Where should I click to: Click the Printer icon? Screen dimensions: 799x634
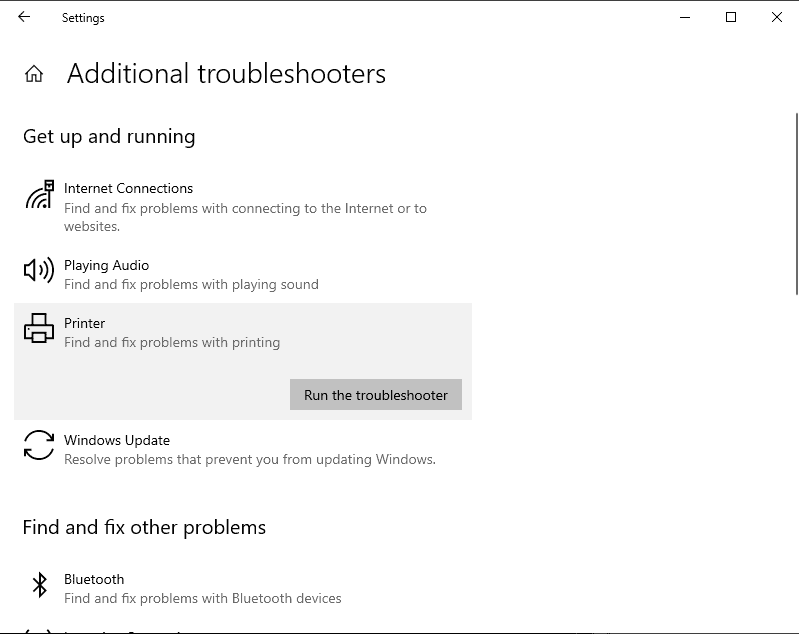38,328
